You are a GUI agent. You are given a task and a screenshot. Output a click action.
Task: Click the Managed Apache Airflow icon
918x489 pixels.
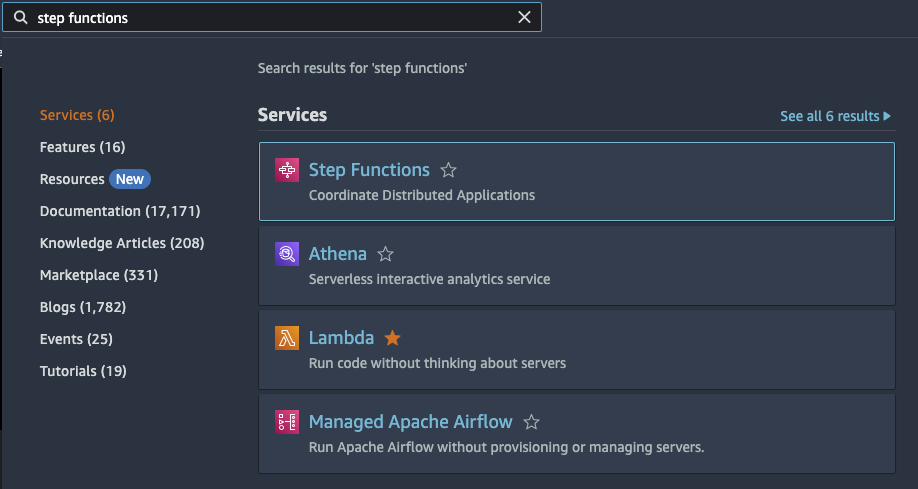pos(287,422)
